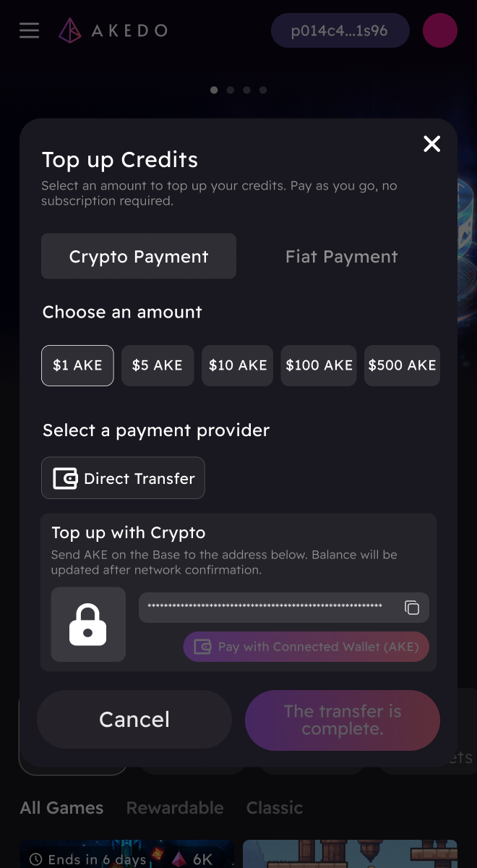The image size is (477, 868).
Task: Pick the $10 AKE amount
Action: (237, 365)
